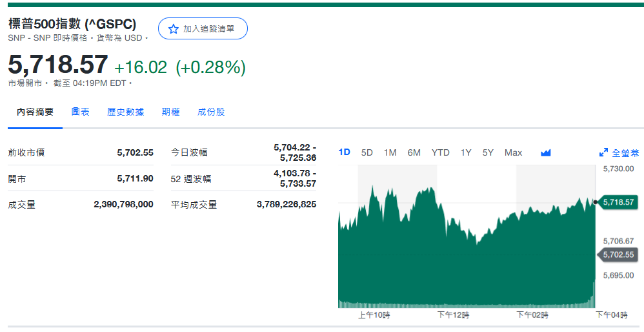Switch chart to 1M range
This screenshot has height=332, width=644.
(x=390, y=152)
